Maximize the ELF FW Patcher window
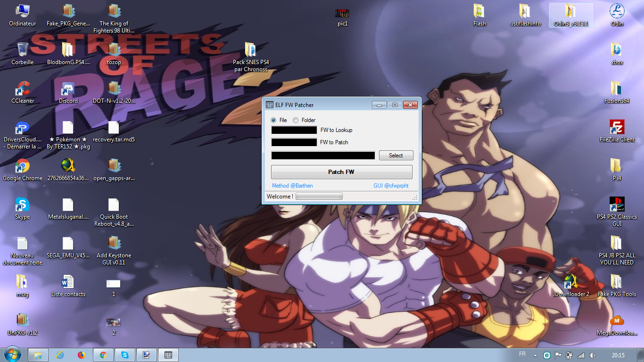Image resolution: width=644 pixels, height=362 pixels. click(395, 105)
